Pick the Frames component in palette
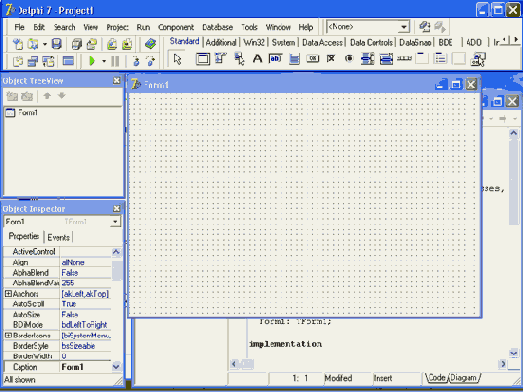The height and width of the screenshot is (392, 523). (202, 59)
